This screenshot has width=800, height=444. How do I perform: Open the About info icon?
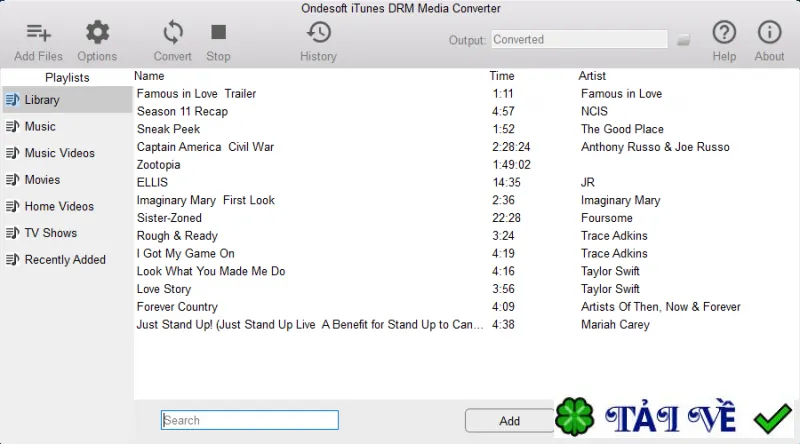769,33
